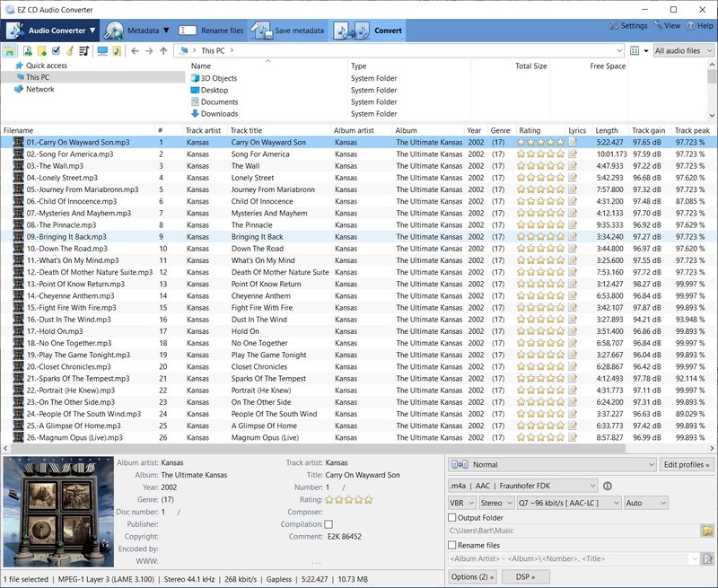Click the Edit profiles button
The width and height of the screenshot is (718, 588).
coord(687,464)
